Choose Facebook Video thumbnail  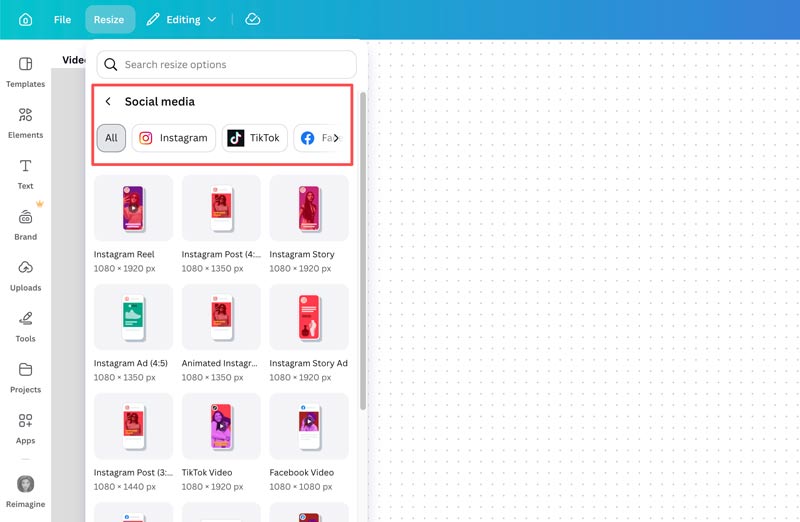click(x=309, y=426)
